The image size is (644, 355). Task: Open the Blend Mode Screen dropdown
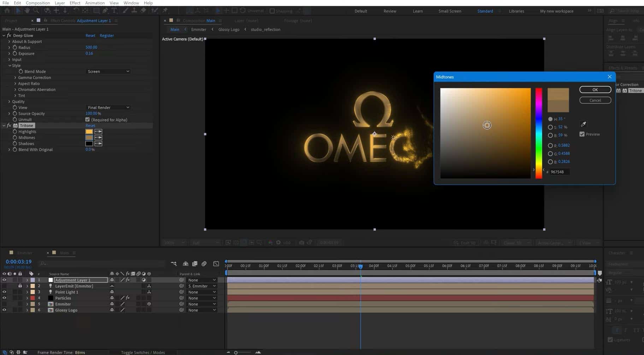coord(108,71)
